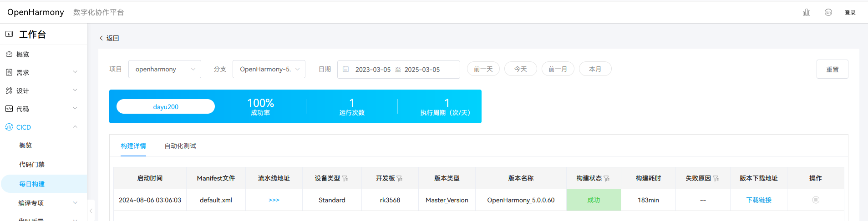The height and width of the screenshot is (221, 868).
Task: Click the start date 2023-03-05 field
Action: click(373, 70)
